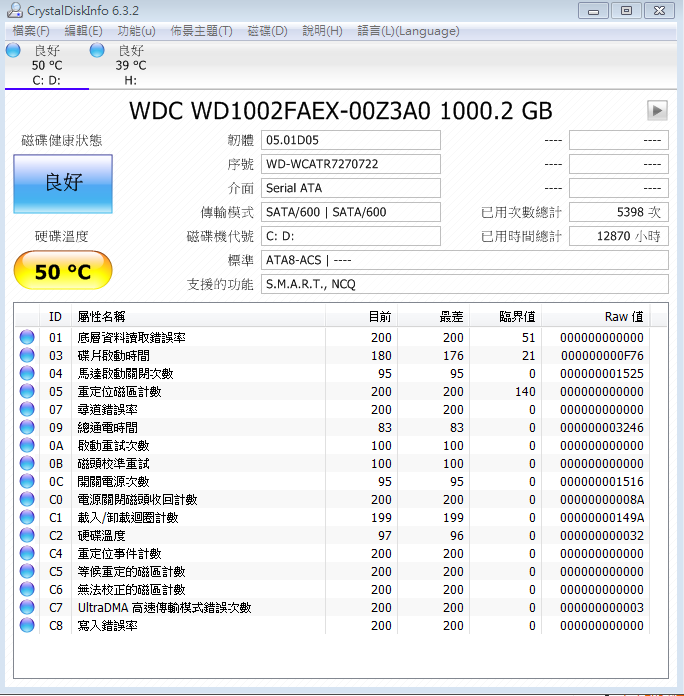684x696 pixels.
Task: Open the 語言(L)(Language) menu
Action: 408,31
